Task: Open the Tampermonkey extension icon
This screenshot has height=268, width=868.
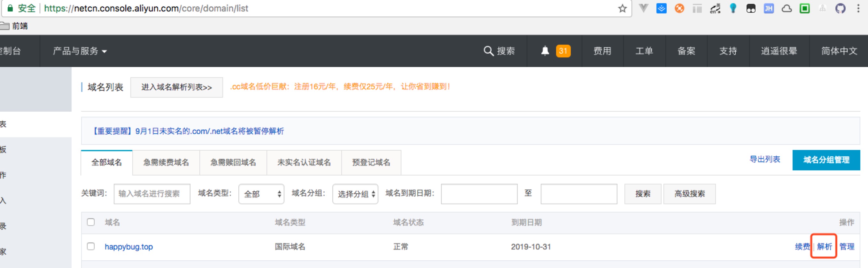Action: (x=751, y=8)
